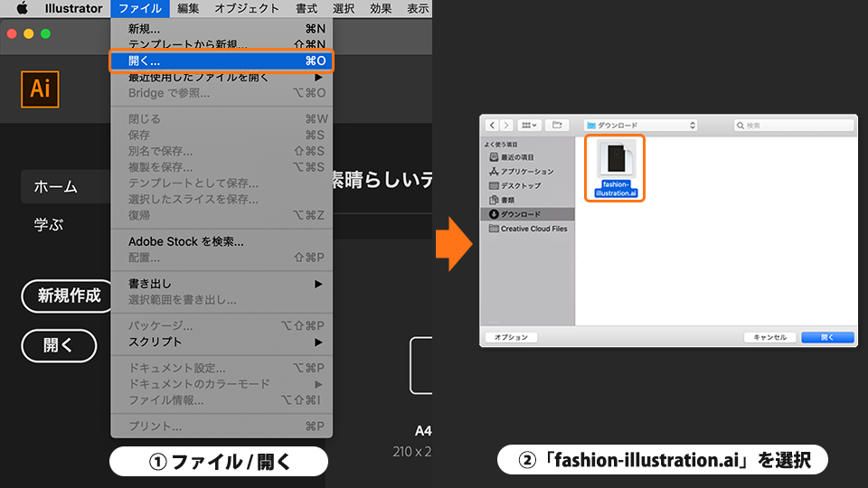Open the オブジェクト menu
Image resolution: width=868 pixels, height=488 pixels.
click(246, 8)
